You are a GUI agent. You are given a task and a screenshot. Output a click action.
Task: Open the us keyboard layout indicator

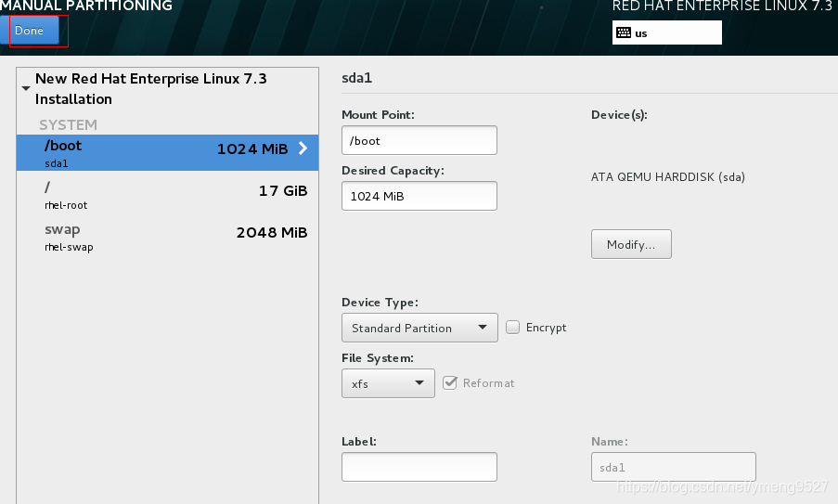click(666, 32)
